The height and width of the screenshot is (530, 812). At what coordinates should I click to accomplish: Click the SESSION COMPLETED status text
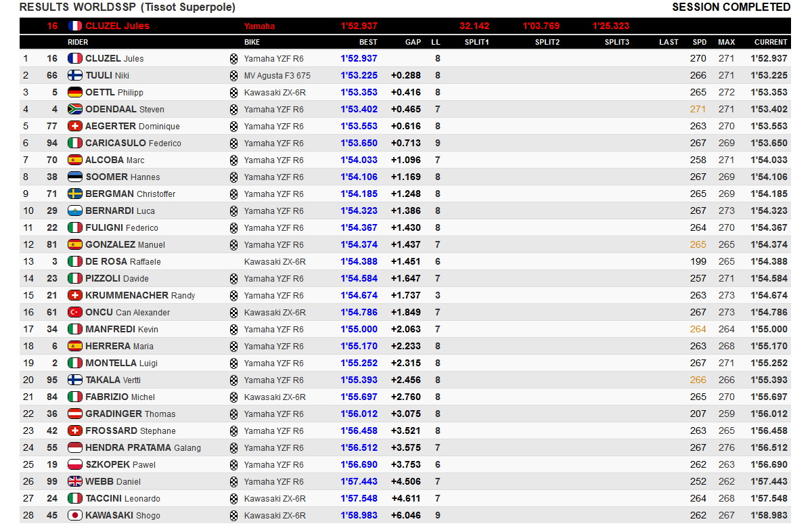point(731,7)
